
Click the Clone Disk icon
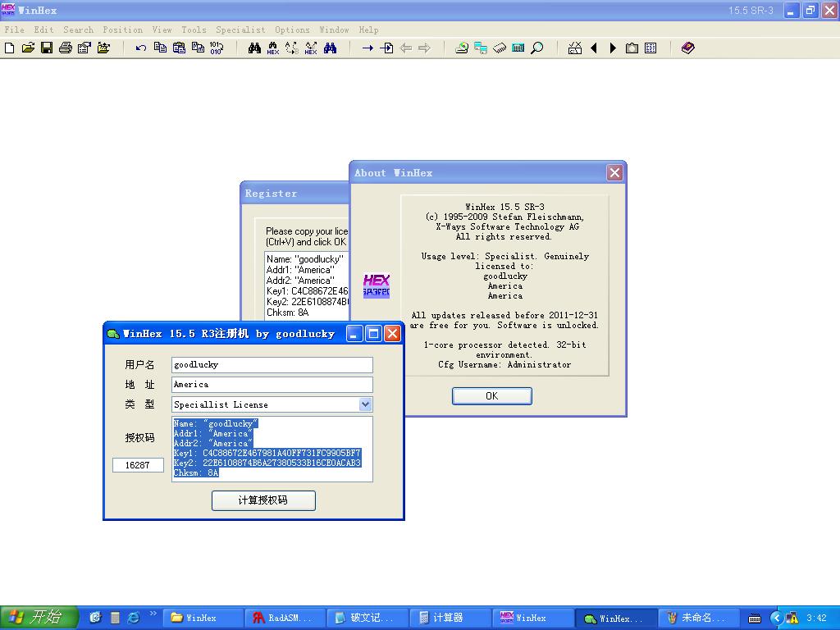pos(481,48)
